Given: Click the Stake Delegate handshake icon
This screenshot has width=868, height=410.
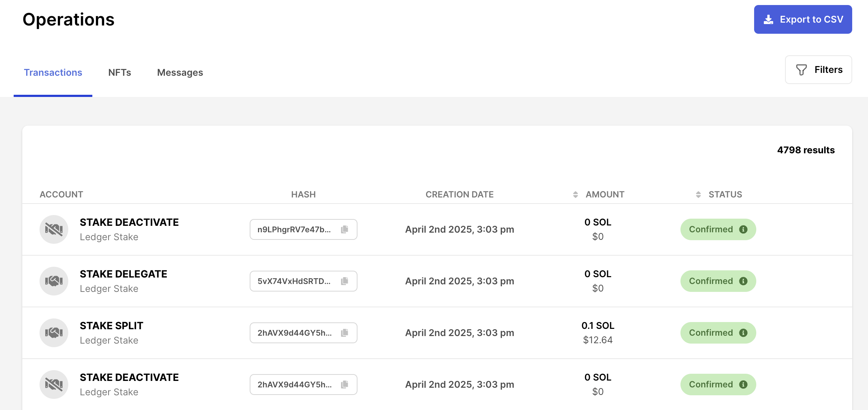Looking at the screenshot, I should click(54, 281).
